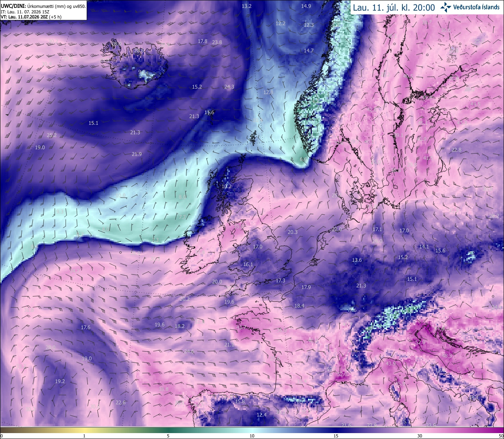Screen dimensions: 504x439
Task: Click the 9.2 value over Iceland
Action: [x=142, y=72]
